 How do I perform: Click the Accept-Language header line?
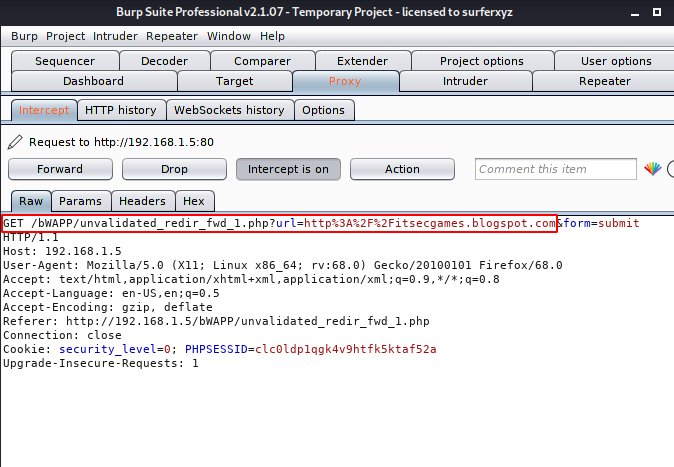click(111, 293)
